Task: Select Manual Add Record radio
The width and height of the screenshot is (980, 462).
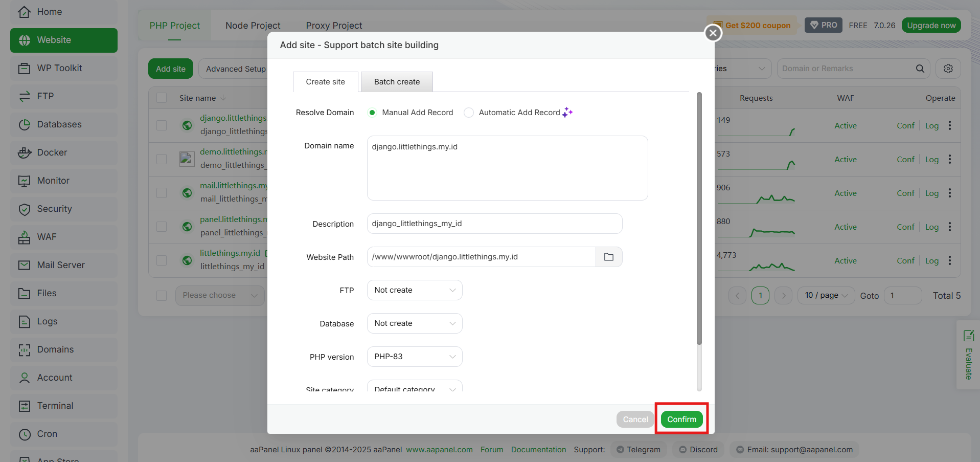Action: pyautogui.click(x=372, y=113)
